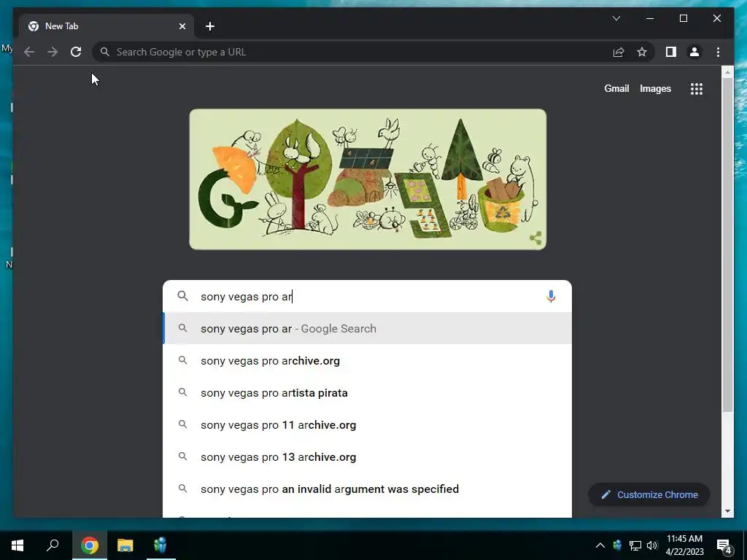Viewport: 747px width, 560px height.
Task: Open Windows taskbar search
Action: click(x=53, y=545)
